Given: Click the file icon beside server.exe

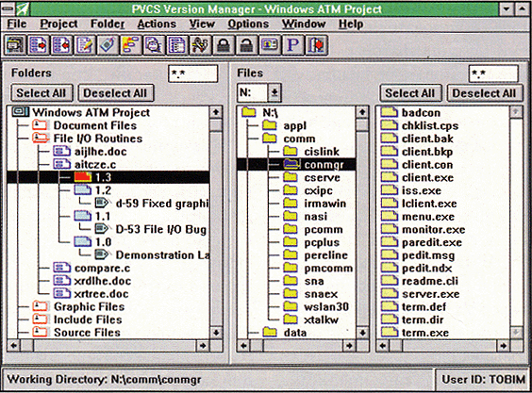Looking at the screenshot, I should (x=390, y=294).
